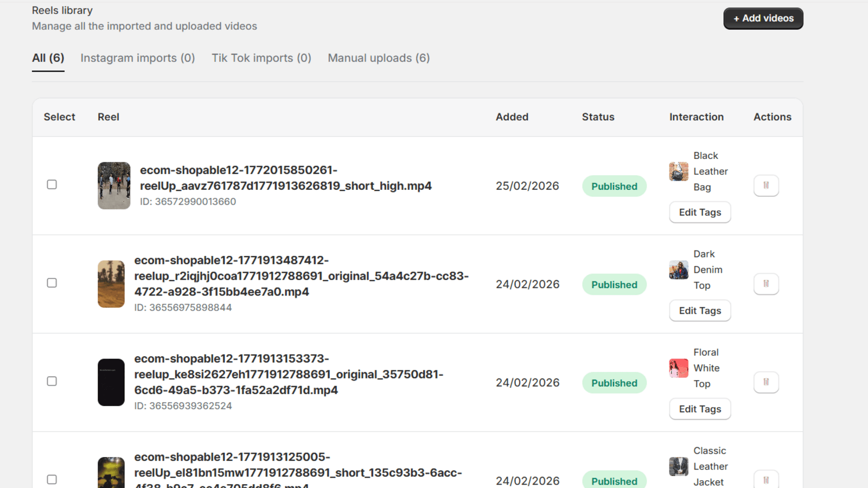Show the Manual uploads tab

tap(379, 58)
